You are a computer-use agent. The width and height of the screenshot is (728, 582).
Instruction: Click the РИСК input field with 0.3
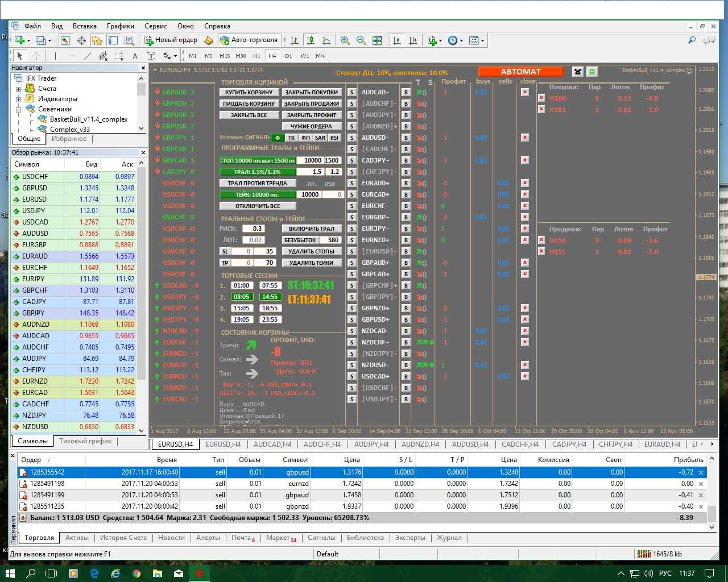[x=257, y=228]
